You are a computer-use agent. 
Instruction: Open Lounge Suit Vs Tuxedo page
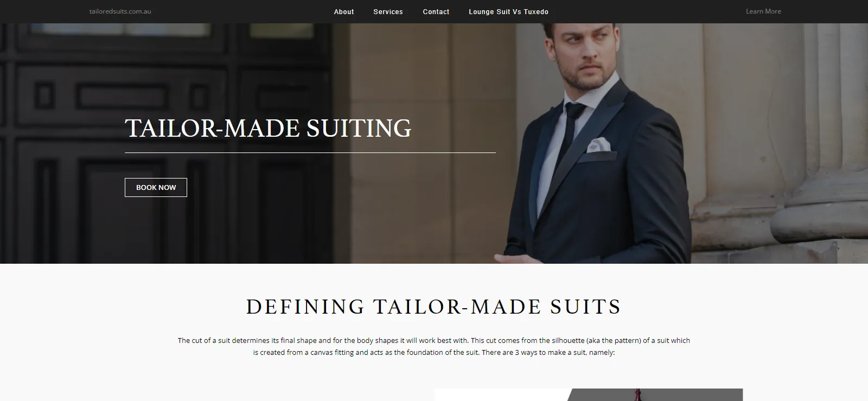click(508, 11)
